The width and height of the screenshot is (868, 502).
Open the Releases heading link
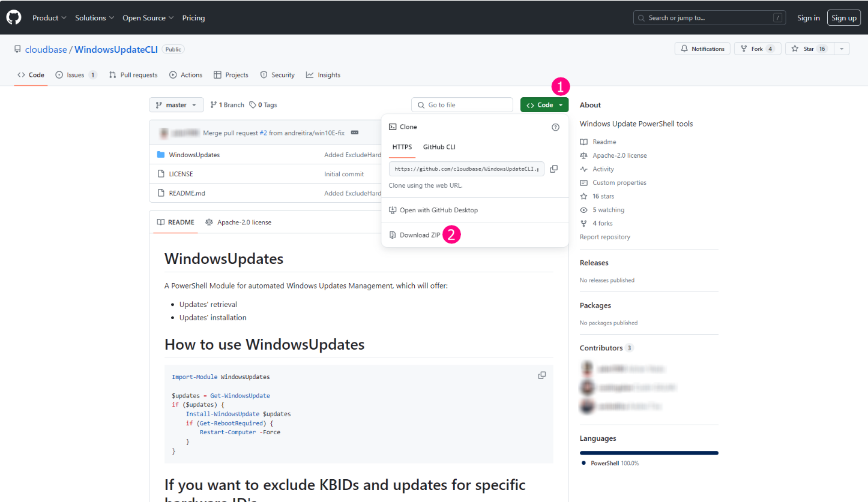[594, 263]
